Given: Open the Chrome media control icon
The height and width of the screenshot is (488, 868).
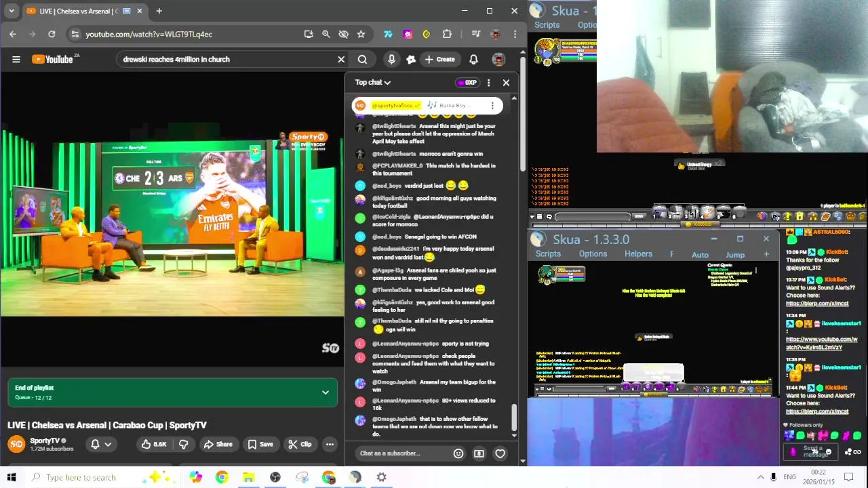Looking at the screenshot, I should 475,34.
